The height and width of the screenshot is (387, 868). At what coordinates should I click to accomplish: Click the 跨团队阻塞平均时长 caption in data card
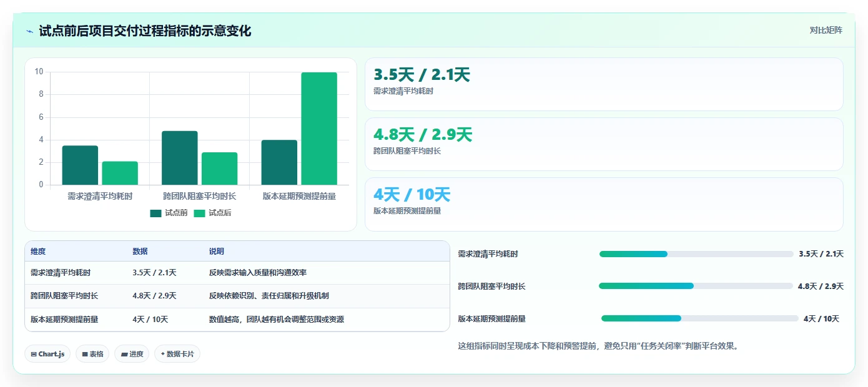(x=407, y=151)
